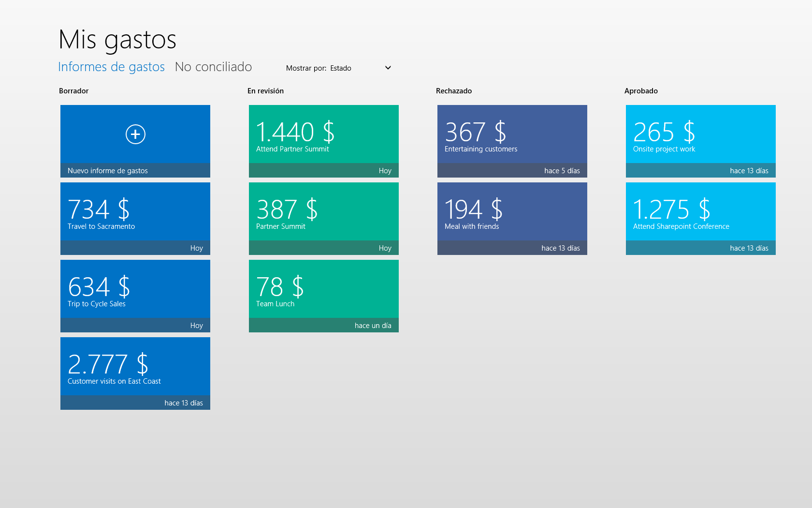
Task: Click the Borrador column header
Action: (74, 91)
